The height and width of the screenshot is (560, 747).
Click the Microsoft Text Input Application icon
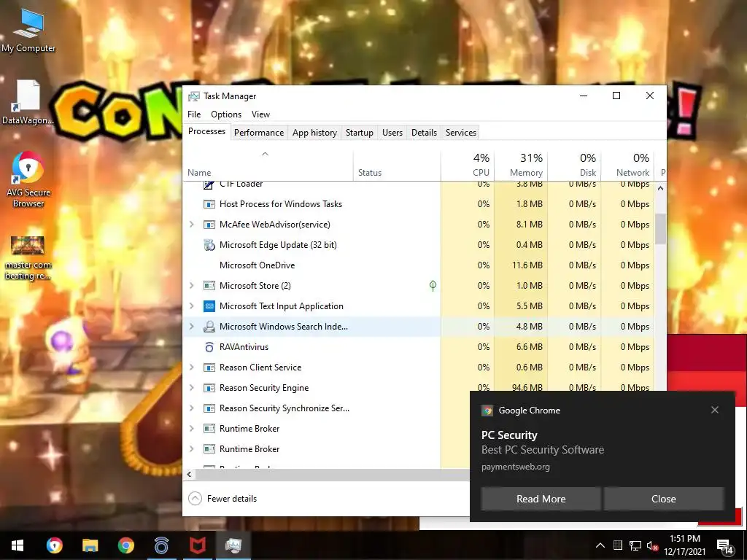pos(209,306)
